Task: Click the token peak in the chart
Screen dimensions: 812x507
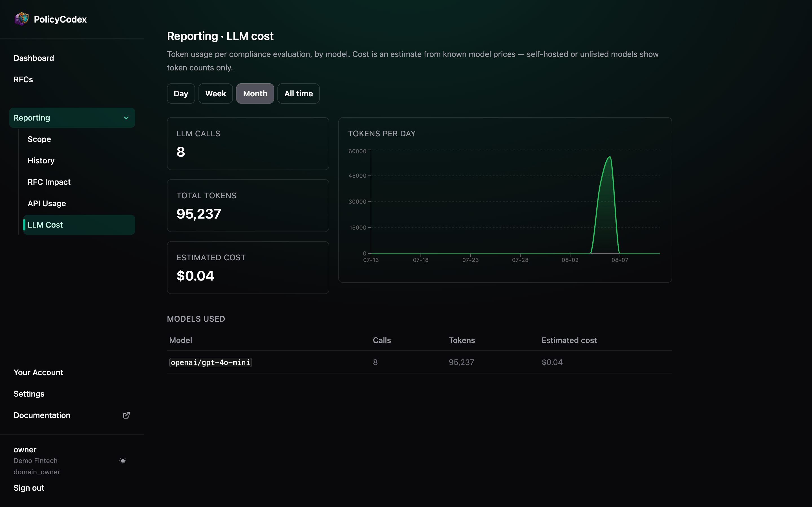Action: tap(610, 157)
